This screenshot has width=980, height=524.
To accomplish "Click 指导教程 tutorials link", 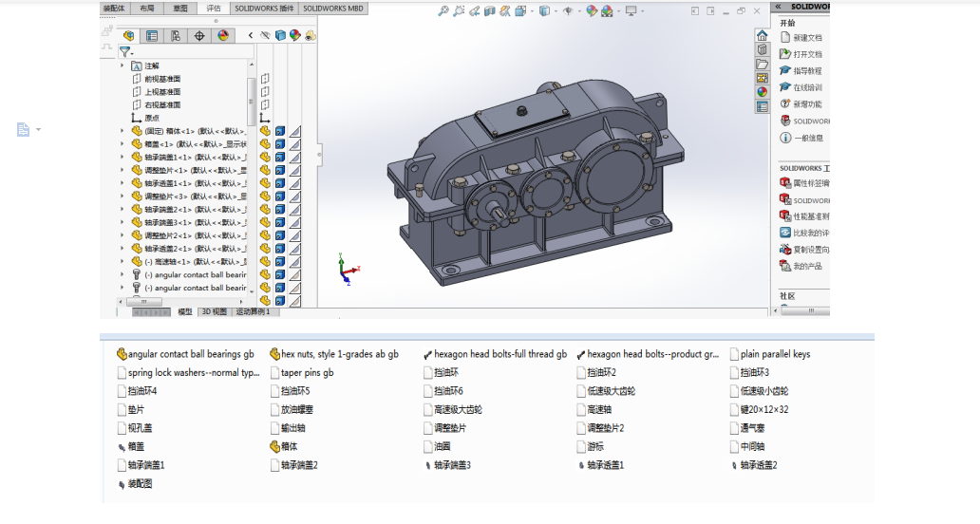I will (x=807, y=70).
